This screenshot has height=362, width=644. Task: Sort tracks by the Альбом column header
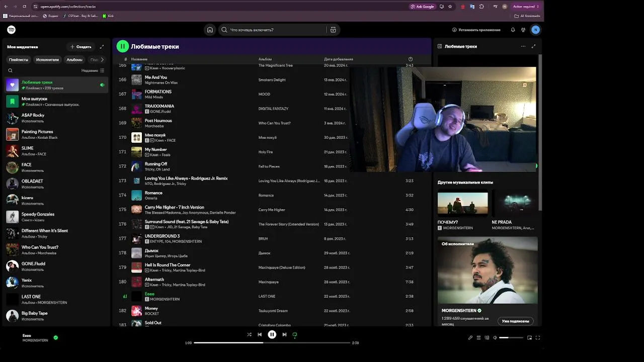tap(265, 59)
